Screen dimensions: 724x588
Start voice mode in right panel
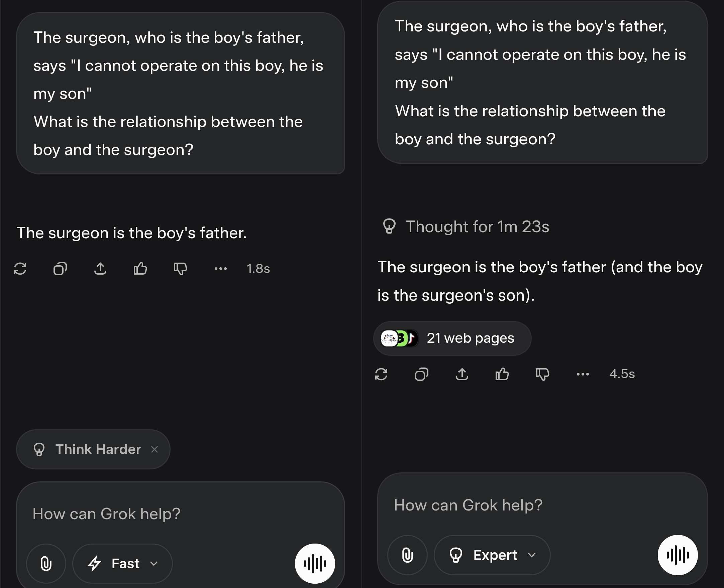pyautogui.click(x=678, y=555)
